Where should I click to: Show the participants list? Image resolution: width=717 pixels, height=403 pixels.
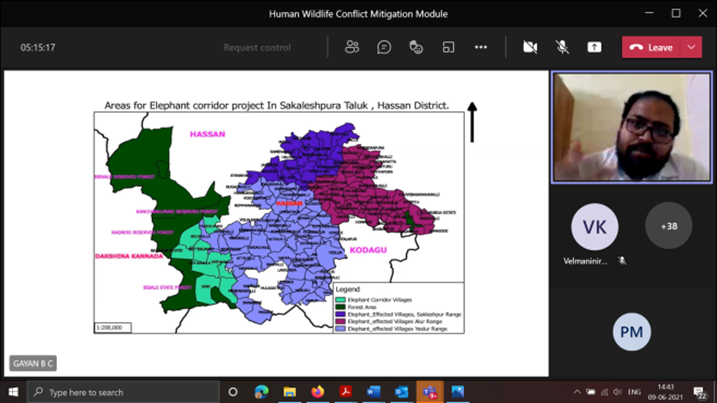352,47
